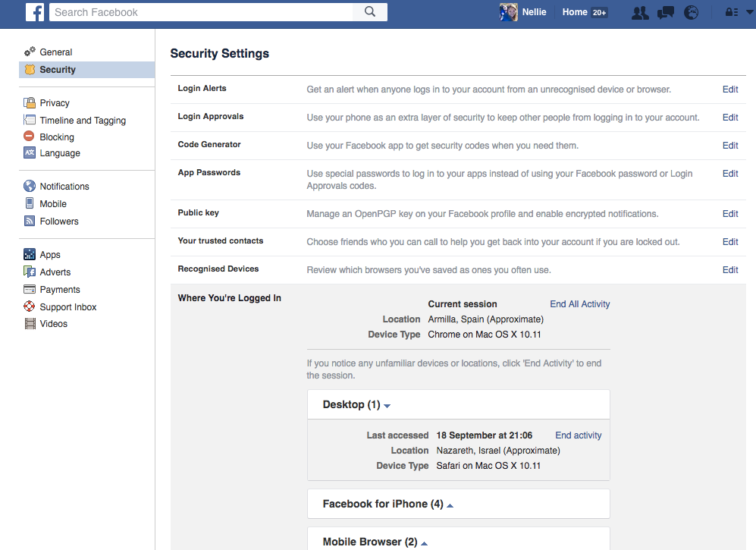Screen dimensions: 756x550
Task: Click the Facebook logo icon
Action: click(x=35, y=12)
